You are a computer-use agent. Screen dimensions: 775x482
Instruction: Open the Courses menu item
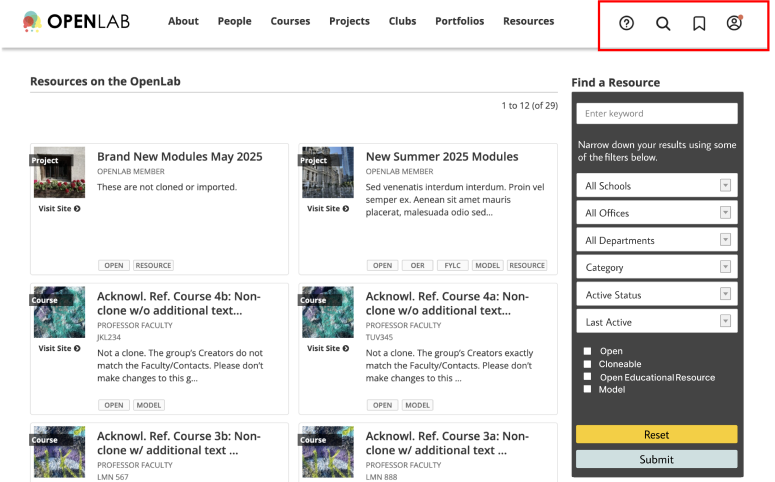(x=290, y=21)
